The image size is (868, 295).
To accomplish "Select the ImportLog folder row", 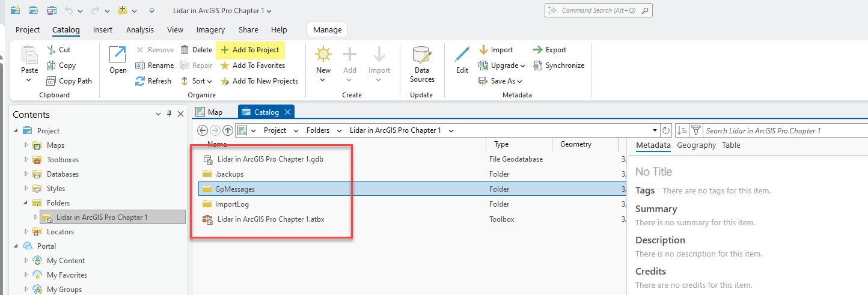I will pos(232,204).
